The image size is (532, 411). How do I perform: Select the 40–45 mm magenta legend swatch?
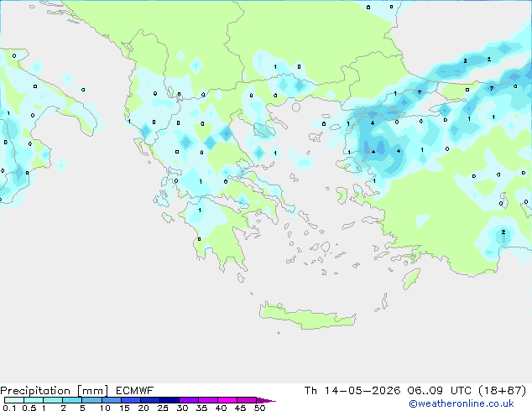[227, 400]
